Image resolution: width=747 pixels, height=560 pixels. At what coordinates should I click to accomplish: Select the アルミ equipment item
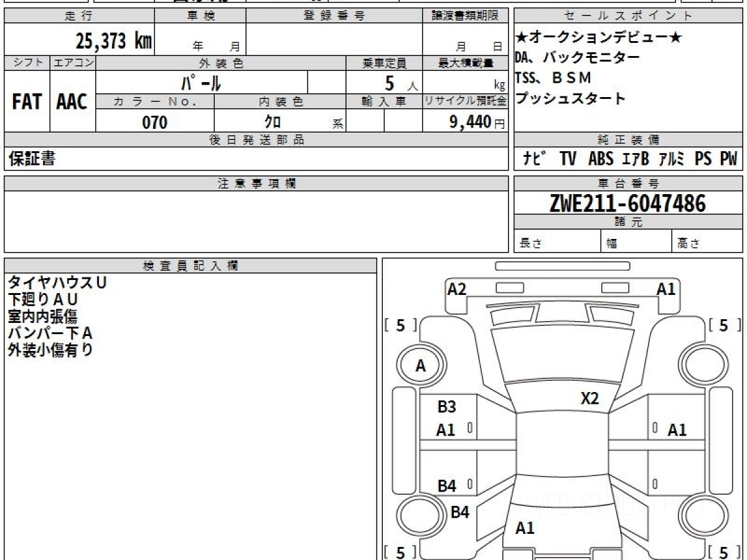[672, 159]
